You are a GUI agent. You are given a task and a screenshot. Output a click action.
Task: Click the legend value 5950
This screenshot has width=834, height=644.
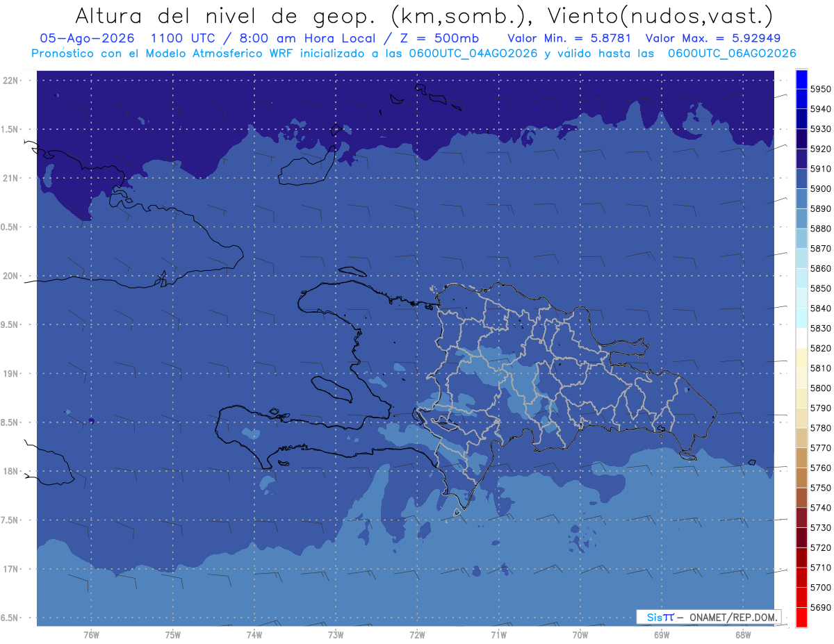821,89
